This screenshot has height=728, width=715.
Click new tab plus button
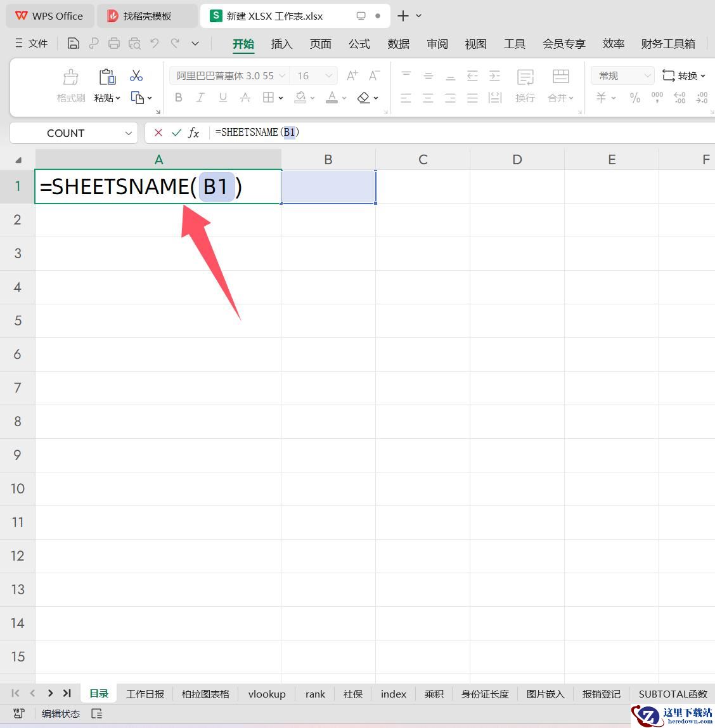(403, 16)
